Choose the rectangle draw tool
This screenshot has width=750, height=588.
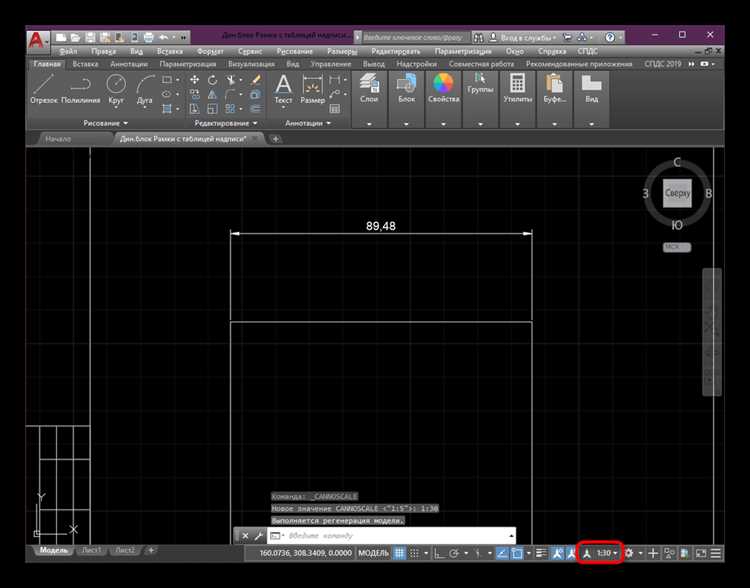[166, 79]
